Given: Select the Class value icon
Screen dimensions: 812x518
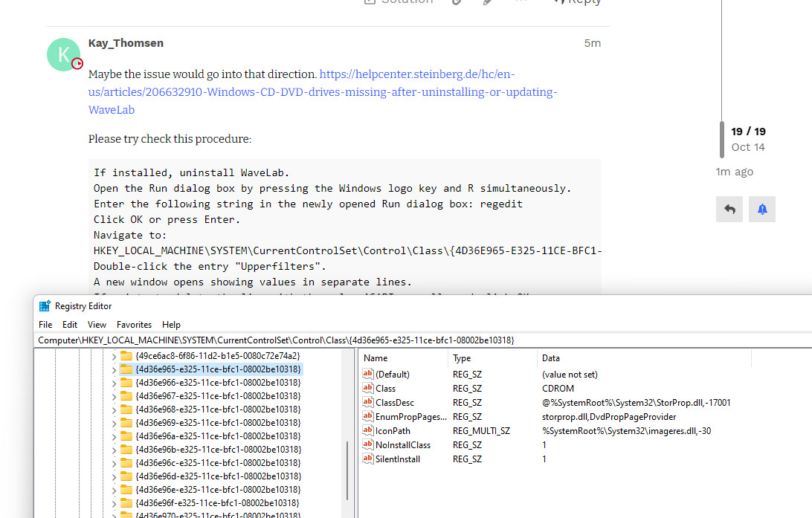Looking at the screenshot, I should click(367, 388).
